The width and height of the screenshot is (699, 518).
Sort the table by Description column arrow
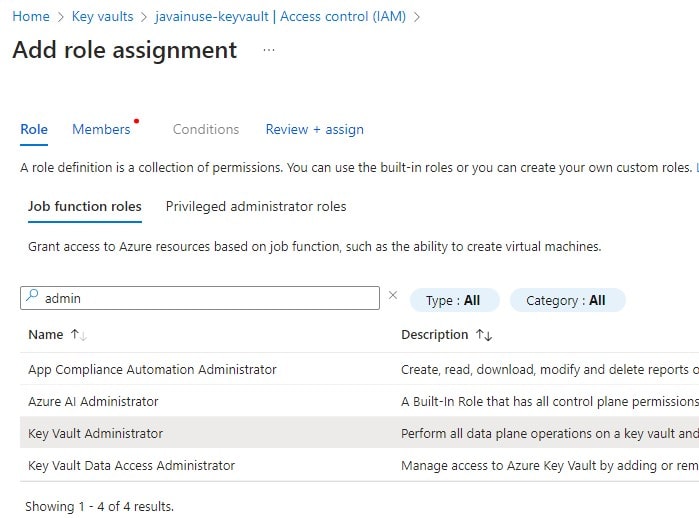point(484,335)
